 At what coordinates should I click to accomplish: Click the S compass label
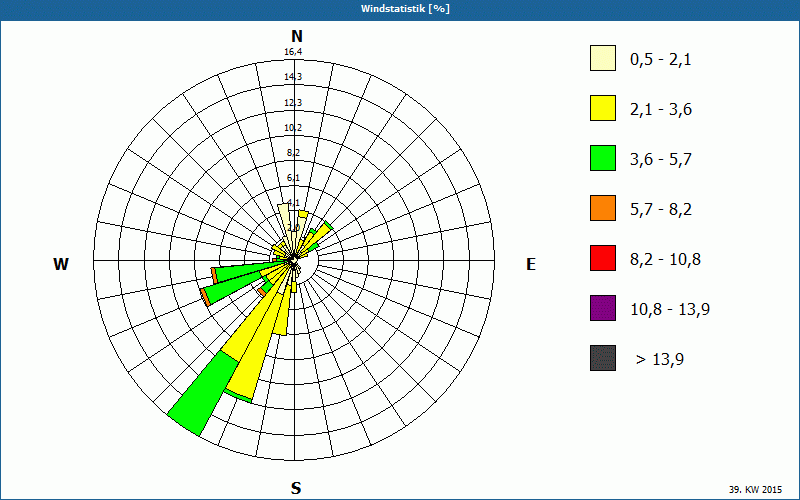tap(296, 488)
